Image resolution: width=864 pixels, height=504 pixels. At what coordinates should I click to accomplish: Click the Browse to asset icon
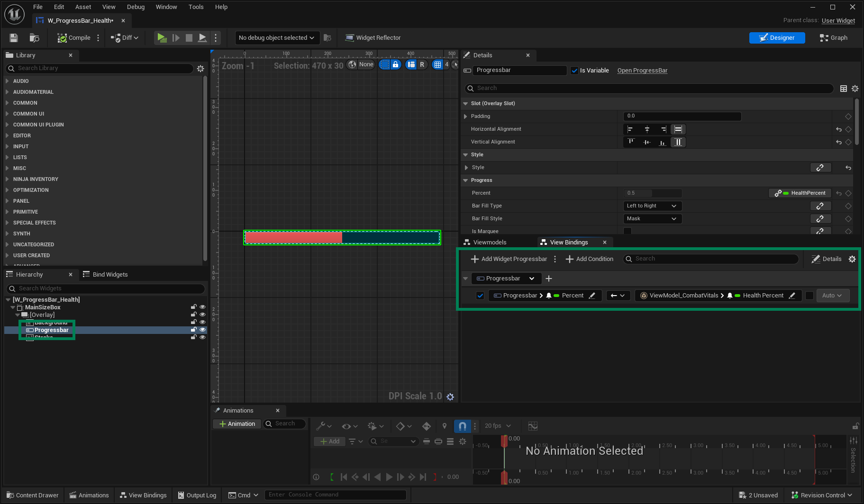point(34,38)
